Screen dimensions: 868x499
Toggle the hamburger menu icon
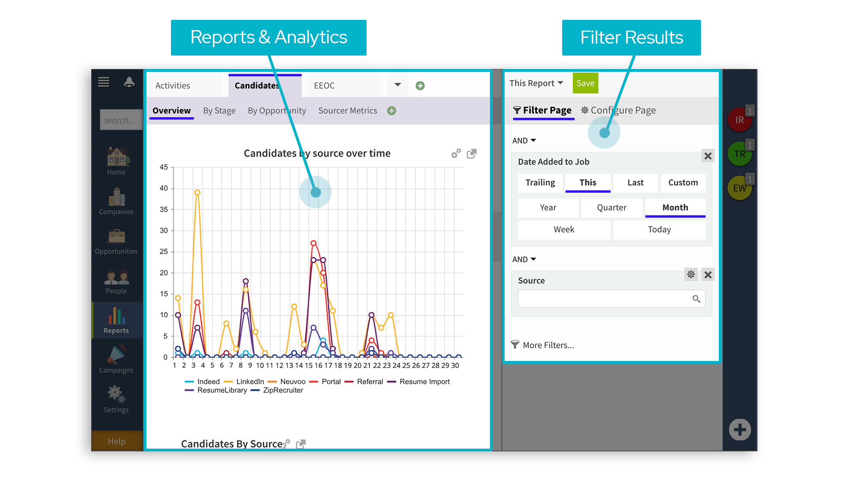(104, 82)
